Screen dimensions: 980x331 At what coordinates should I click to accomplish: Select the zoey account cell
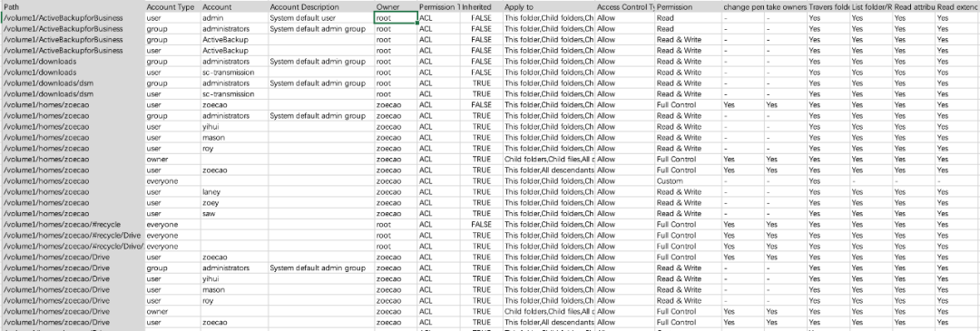(234, 202)
